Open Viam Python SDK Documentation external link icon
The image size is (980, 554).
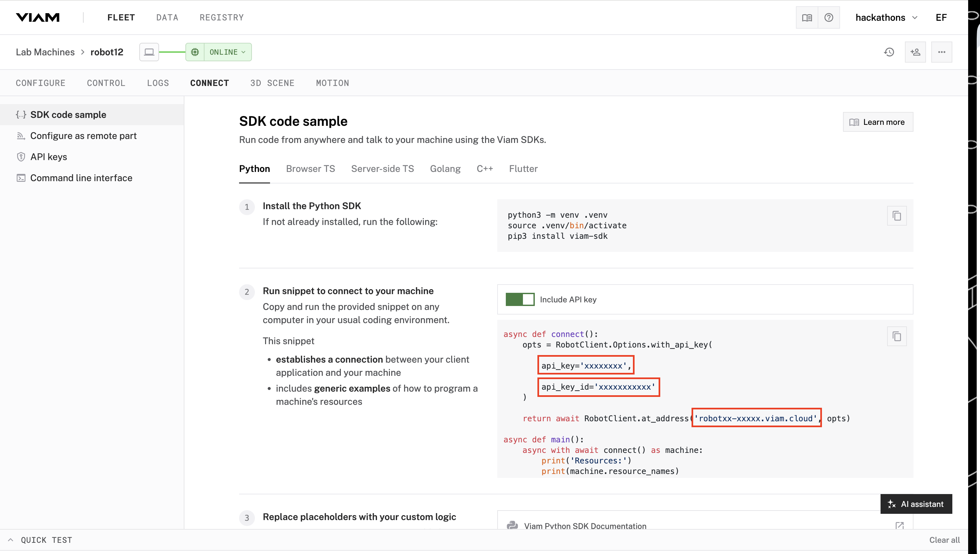tap(899, 526)
